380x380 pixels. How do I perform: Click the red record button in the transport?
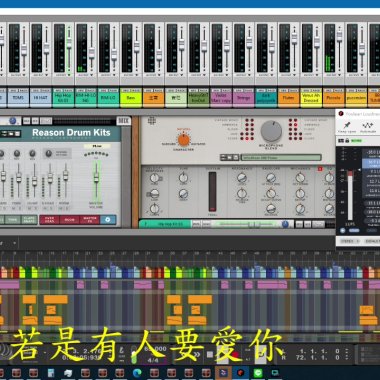235,354
